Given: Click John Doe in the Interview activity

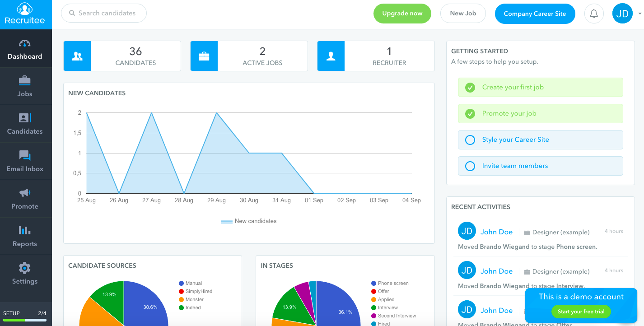Looking at the screenshot, I should 496,271.
